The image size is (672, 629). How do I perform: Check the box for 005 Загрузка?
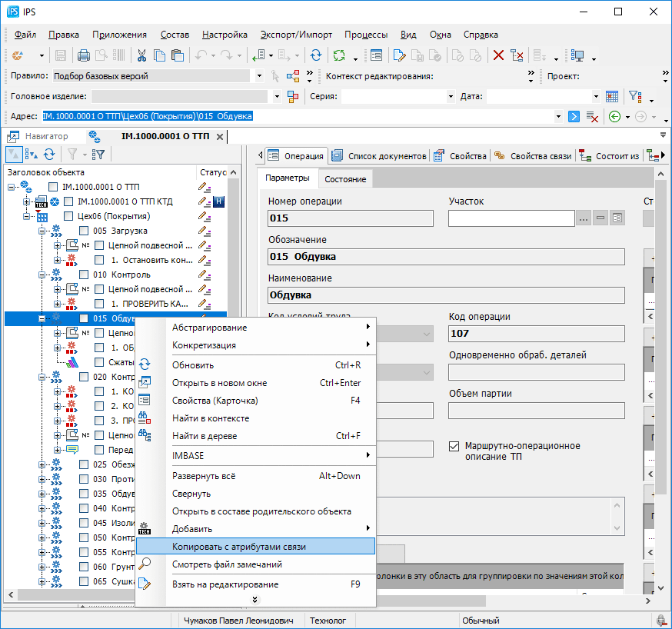(84, 231)
